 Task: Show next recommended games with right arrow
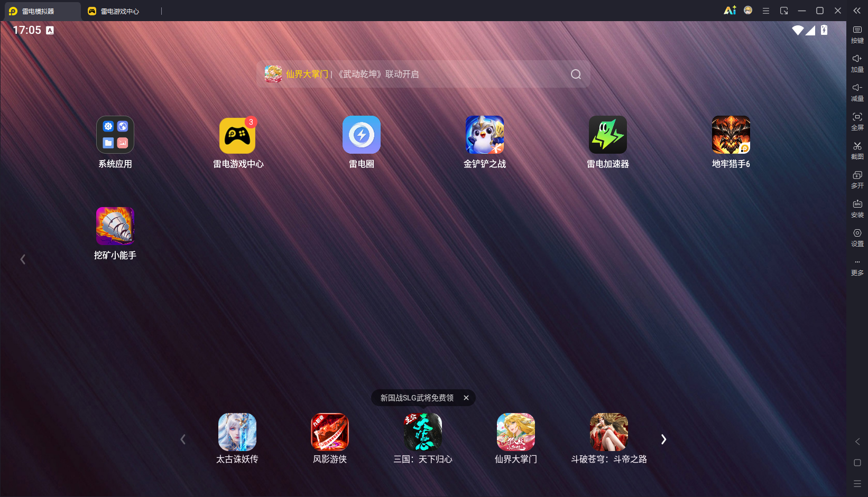pyautogui.click(x=663, y=439)
